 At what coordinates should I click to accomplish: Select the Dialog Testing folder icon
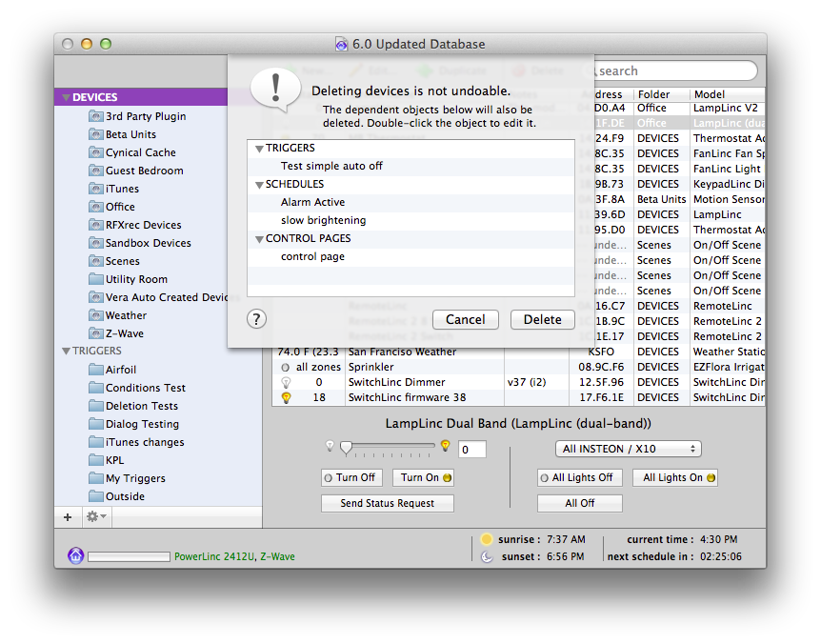(96, 424)
